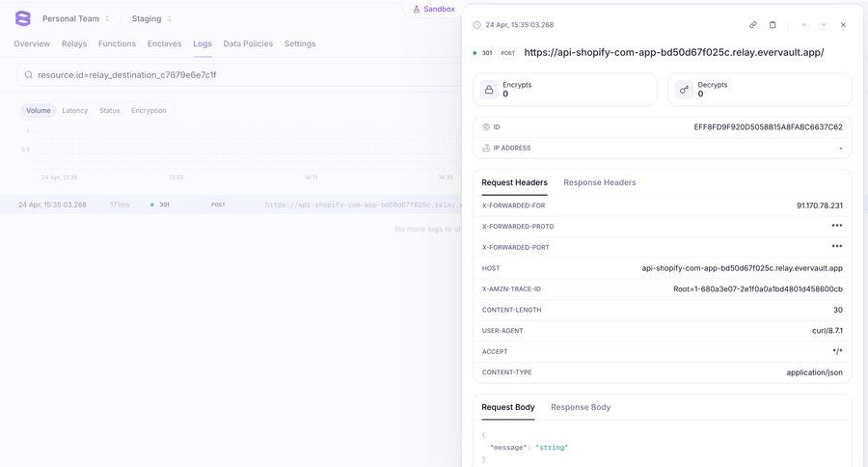Open the Personal Team switcher dropdown
The width and height of the screenshot is (868, 467).
76,19
